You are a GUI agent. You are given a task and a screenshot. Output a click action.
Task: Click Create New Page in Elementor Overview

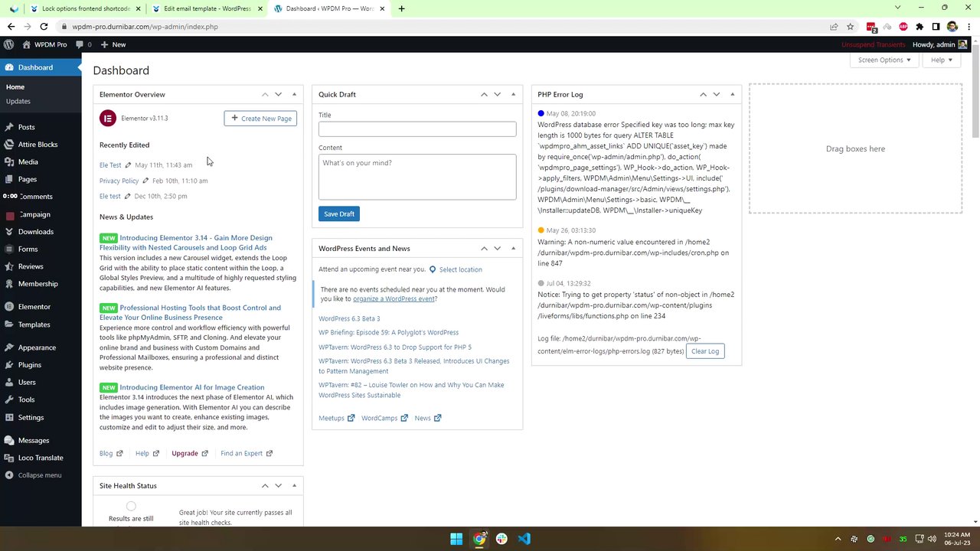260,119
